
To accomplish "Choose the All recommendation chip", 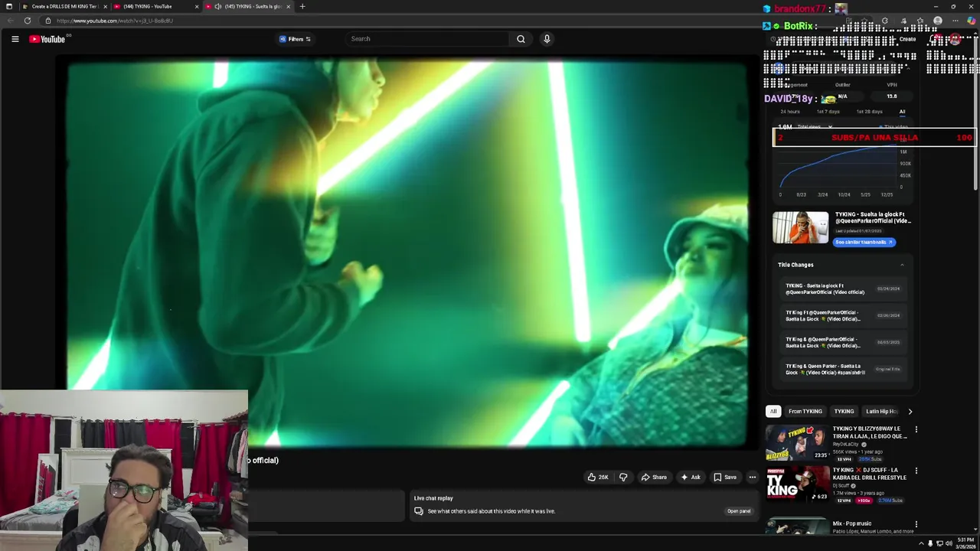I will pyautogui.click(x=773, y=411).
